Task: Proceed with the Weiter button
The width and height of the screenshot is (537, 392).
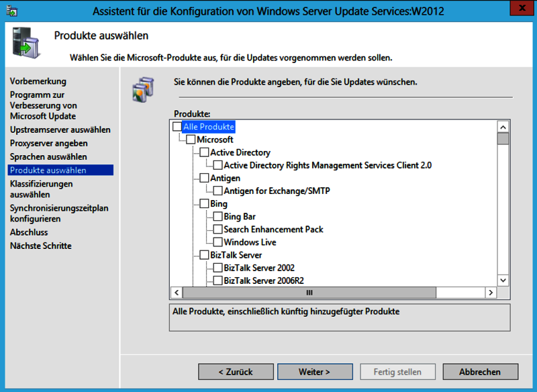Action: pyautogui.click(x=315, y=372)
